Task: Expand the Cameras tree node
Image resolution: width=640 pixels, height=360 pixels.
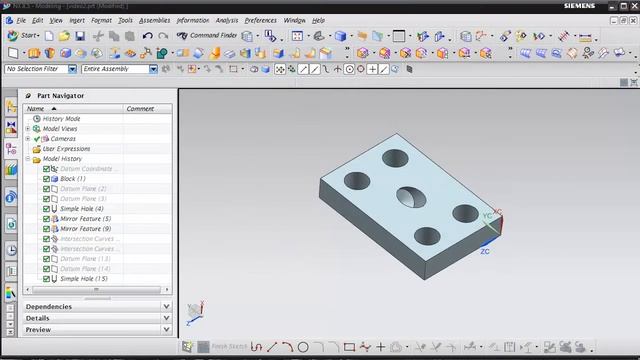Action: point(28,139)
